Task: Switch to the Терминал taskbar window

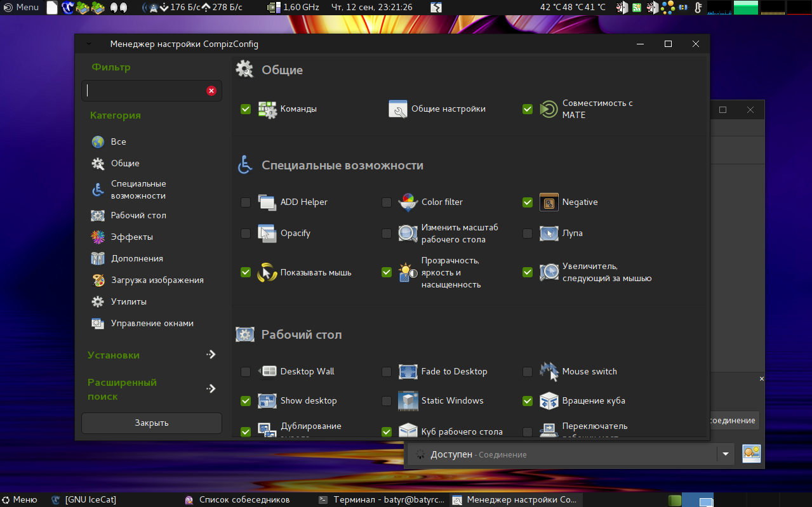Action: click(383, 500)
